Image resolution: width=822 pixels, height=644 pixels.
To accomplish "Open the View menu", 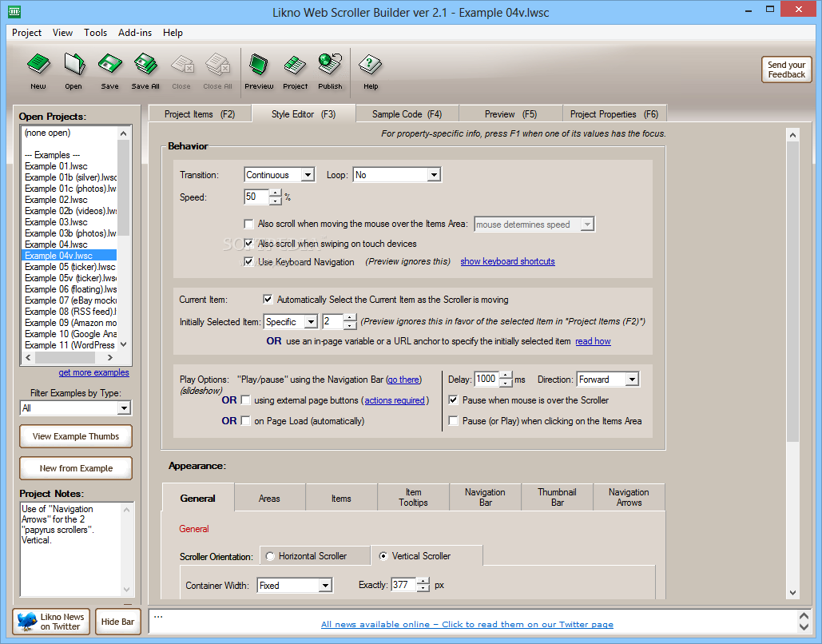I will pos(62,33).
